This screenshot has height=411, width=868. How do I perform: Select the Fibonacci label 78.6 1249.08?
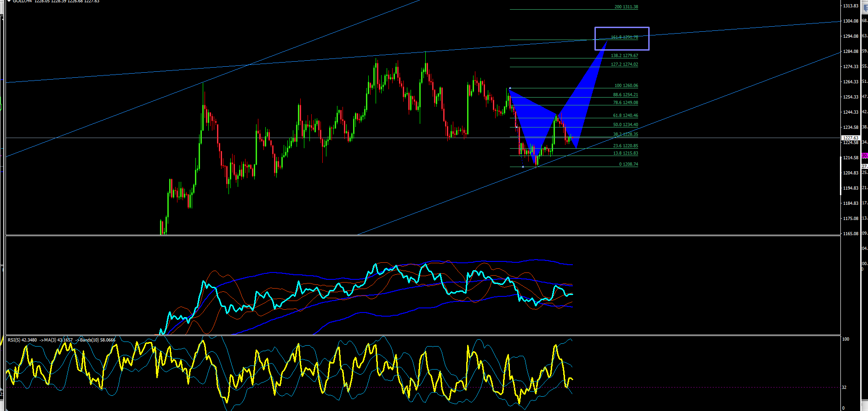point(625,103)
